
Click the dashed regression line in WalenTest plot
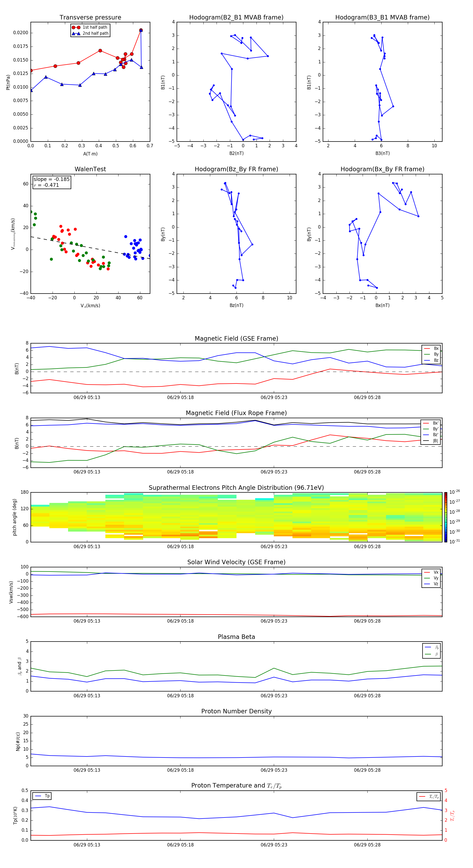(x=90, y=248)
